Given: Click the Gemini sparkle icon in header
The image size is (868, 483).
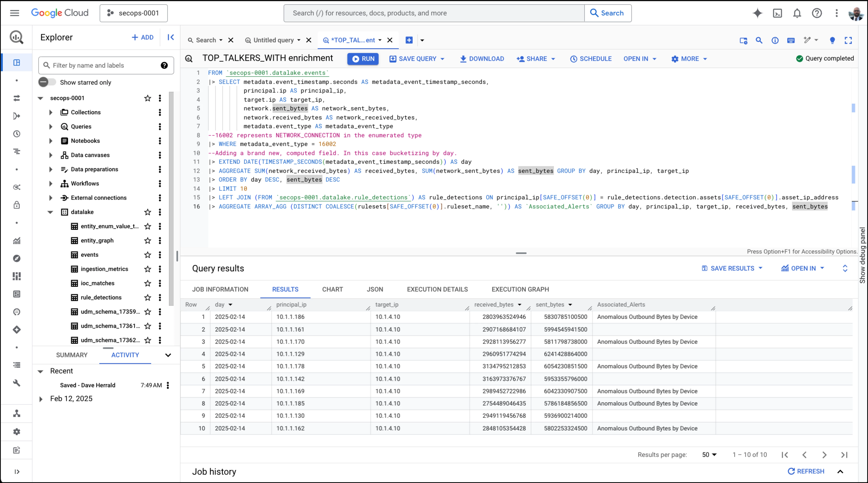Looking at the screenshot, I should [x=757, y=13].
